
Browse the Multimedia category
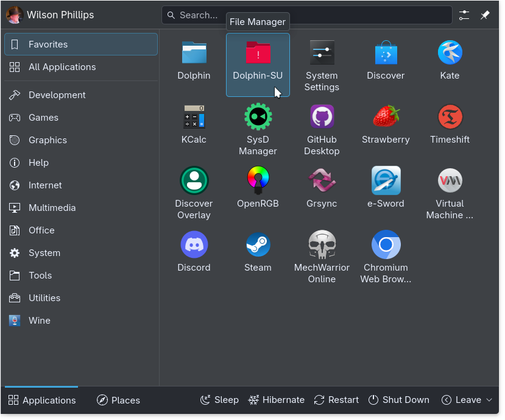pyautogui.click(x=81, y=208)
